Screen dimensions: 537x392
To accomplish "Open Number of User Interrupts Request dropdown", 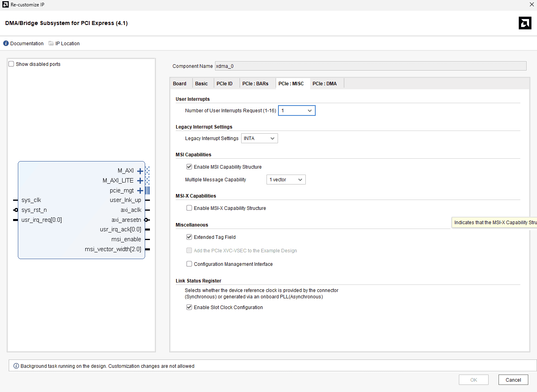I will pos(297,111).
